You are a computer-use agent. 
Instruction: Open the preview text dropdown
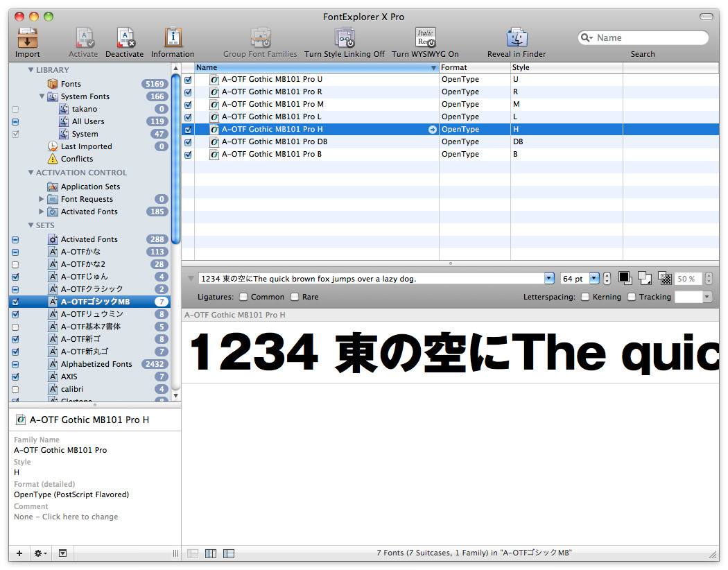tap(549, 279)
